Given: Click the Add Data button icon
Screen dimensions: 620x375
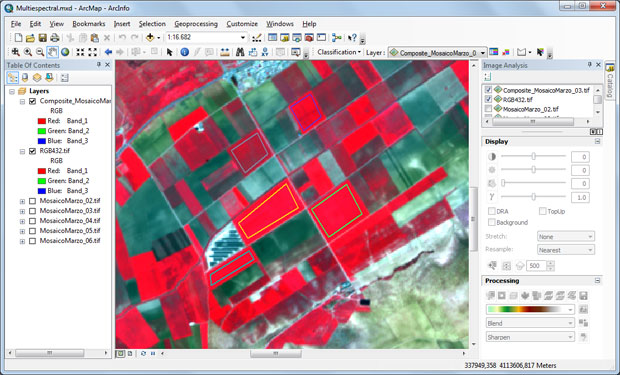Looking at the screenshot, I should pos(150,38).
